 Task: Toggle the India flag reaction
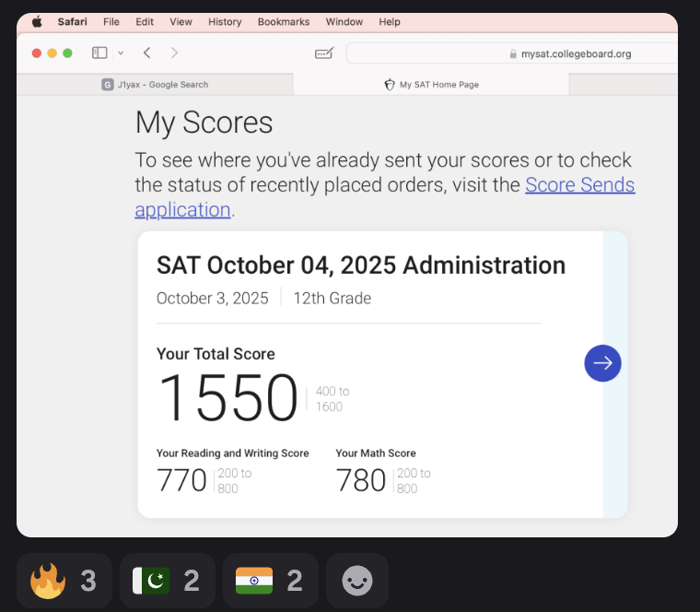click(x=271, y=581)
